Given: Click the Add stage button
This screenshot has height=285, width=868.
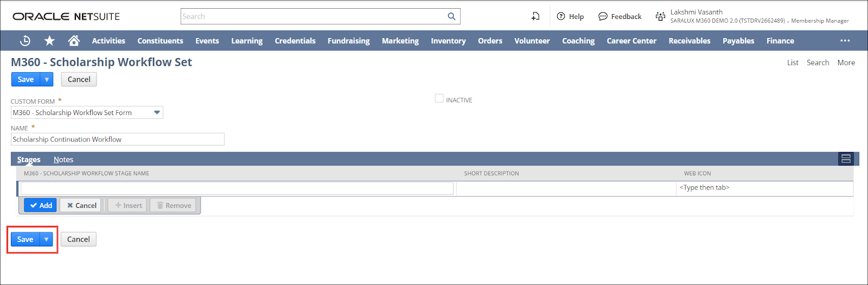Looking at the screenshot, I should click(x=41, y=205).
